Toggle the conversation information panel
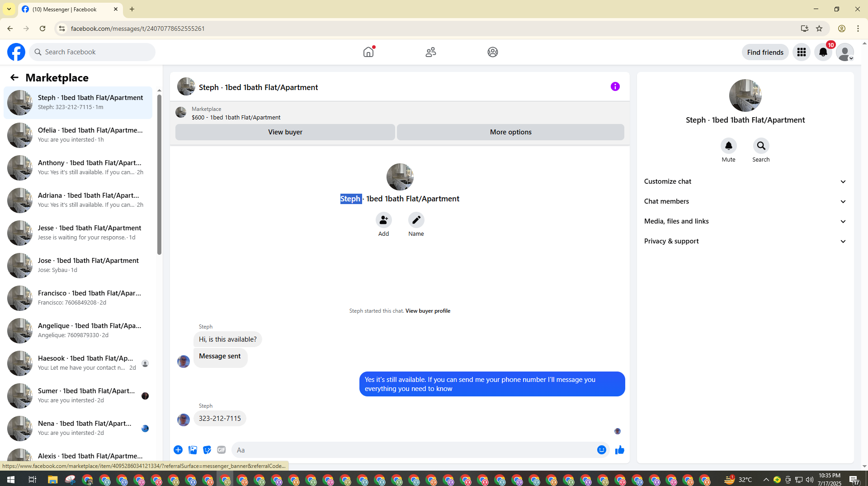The height and width of the screenshot is (486, 868). coord(615,86)
